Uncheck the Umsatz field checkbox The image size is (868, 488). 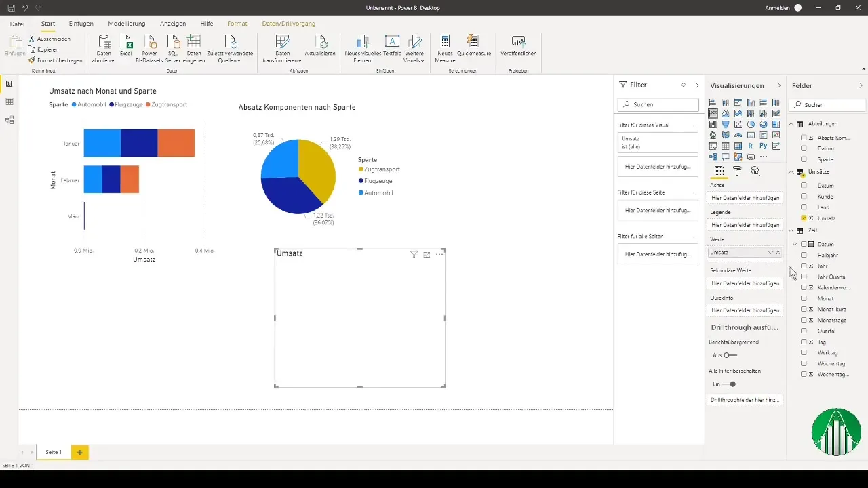point(804,218)
